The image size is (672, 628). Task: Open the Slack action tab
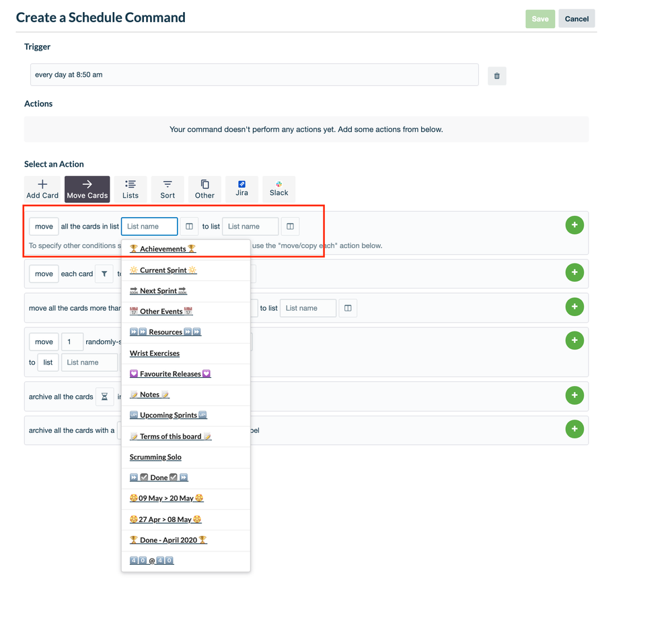pyautogui.click(x=279, y=189)
